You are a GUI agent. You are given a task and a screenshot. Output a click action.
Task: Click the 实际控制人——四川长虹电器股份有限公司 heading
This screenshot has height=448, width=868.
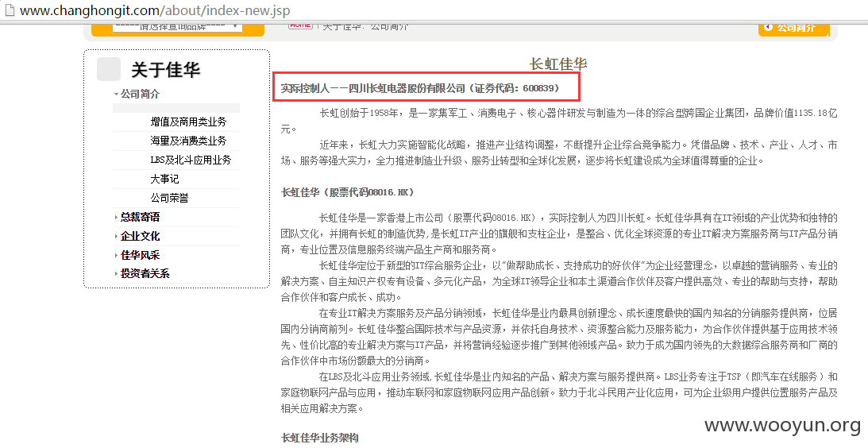click(x=420, y=87)
